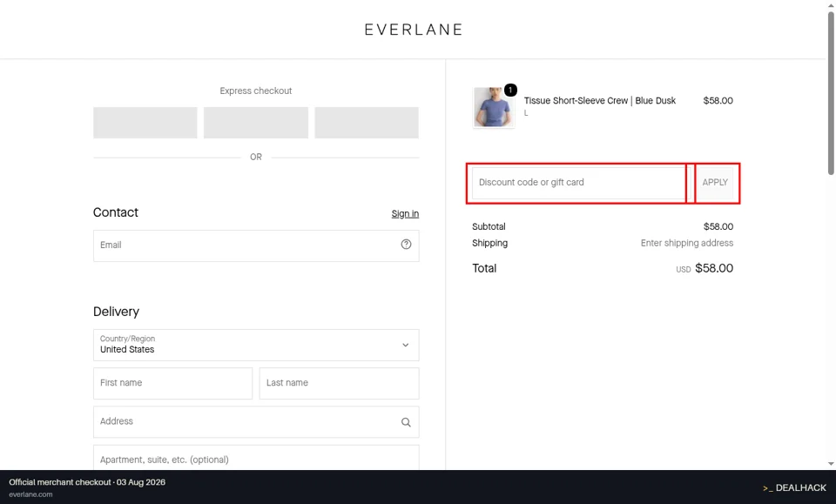Screen dimensions: 836x504
Task: Click the Country/Region chevron arrow
Action: 406,345
